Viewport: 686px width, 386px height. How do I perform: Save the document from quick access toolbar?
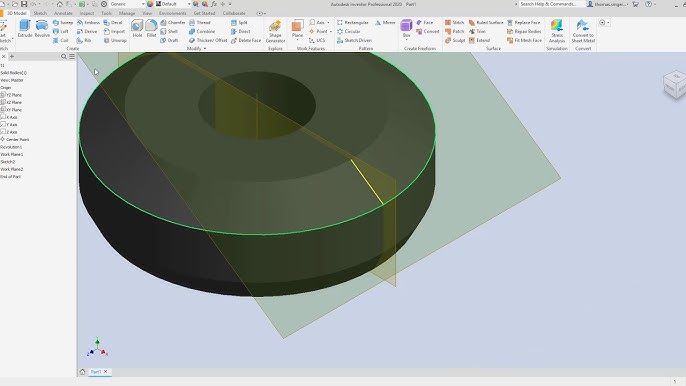point(24,4)
